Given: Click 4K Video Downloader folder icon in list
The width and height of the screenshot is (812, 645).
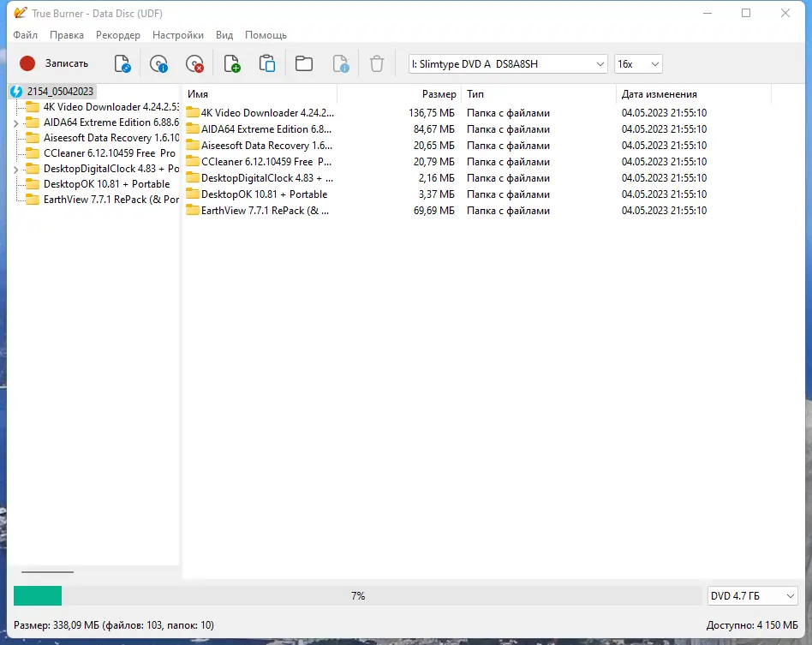Looking at the screenshot, I should pyautogui.click(x=193, y=112).
